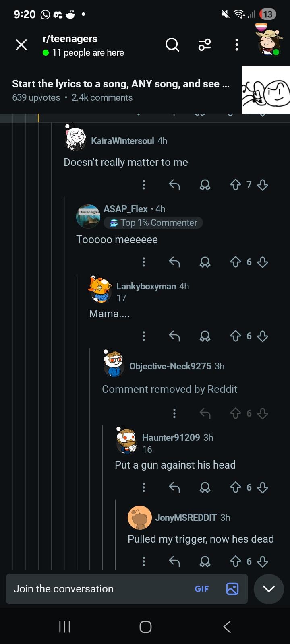Tap the scroll-down chevron button
Image resolution: width=290 pixels, height=644 pixels.
pos(269,589)
